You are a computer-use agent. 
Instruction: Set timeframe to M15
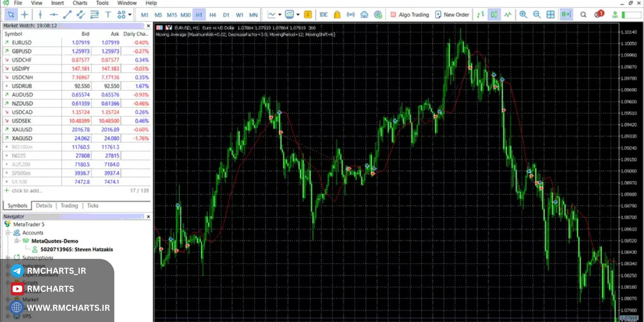click(172, 15)
